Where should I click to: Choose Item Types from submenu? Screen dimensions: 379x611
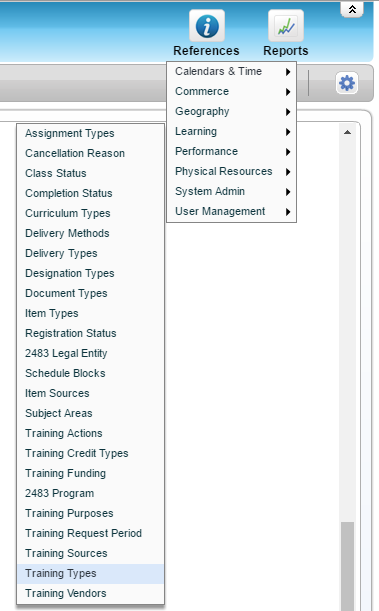[x=90, y=314]
